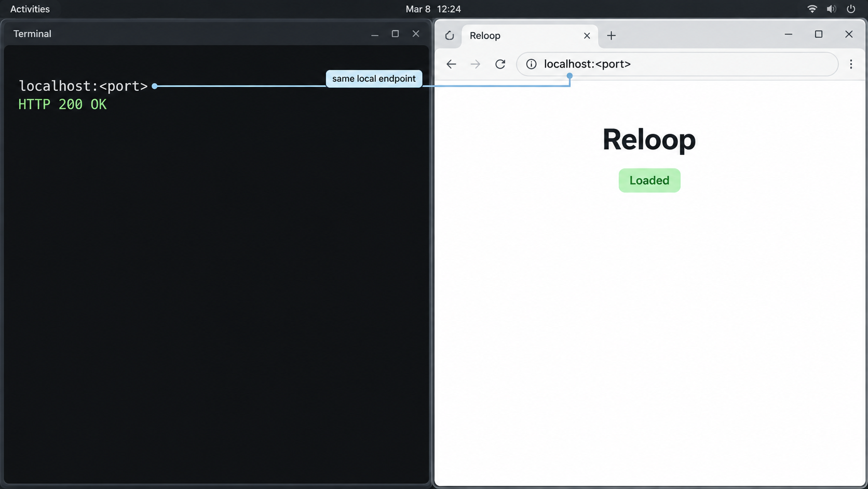This screenshot has width=868, height=489.
Task: Open a new browser tab
Action: [x=611, y=35]
